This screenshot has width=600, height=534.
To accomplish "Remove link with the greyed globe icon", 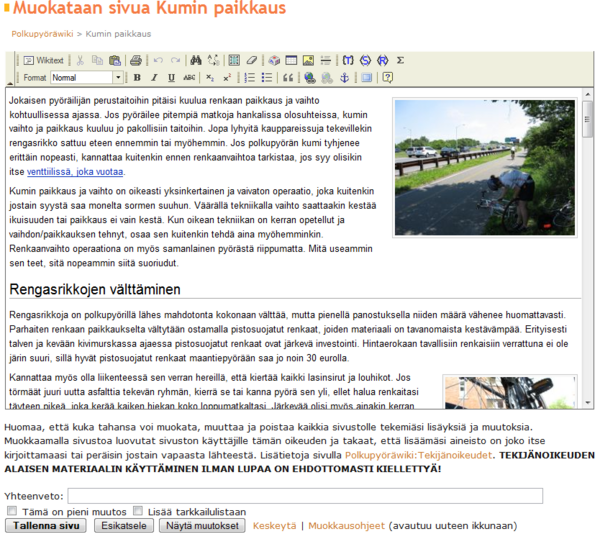I will pyautogui.click(x=327, y=78).
